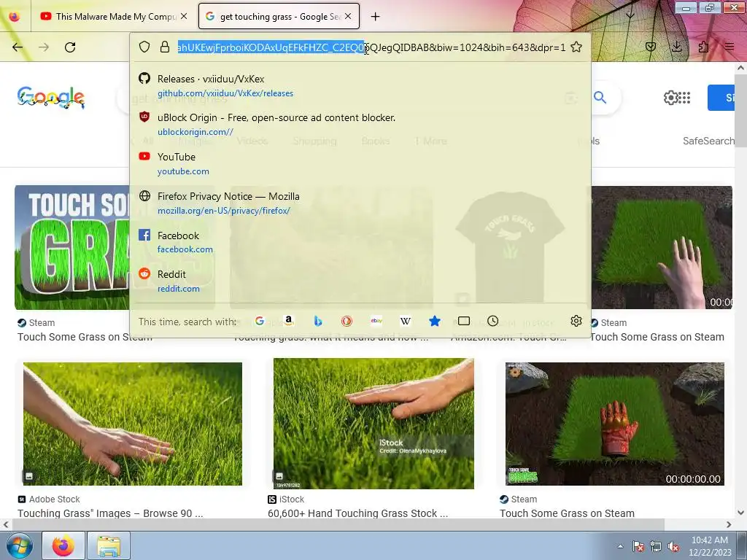Image resolution: width=747 pixels, height=560 pixels.
Task: Click the vertical scrollbar up arrow
Action: pos(741,68)
